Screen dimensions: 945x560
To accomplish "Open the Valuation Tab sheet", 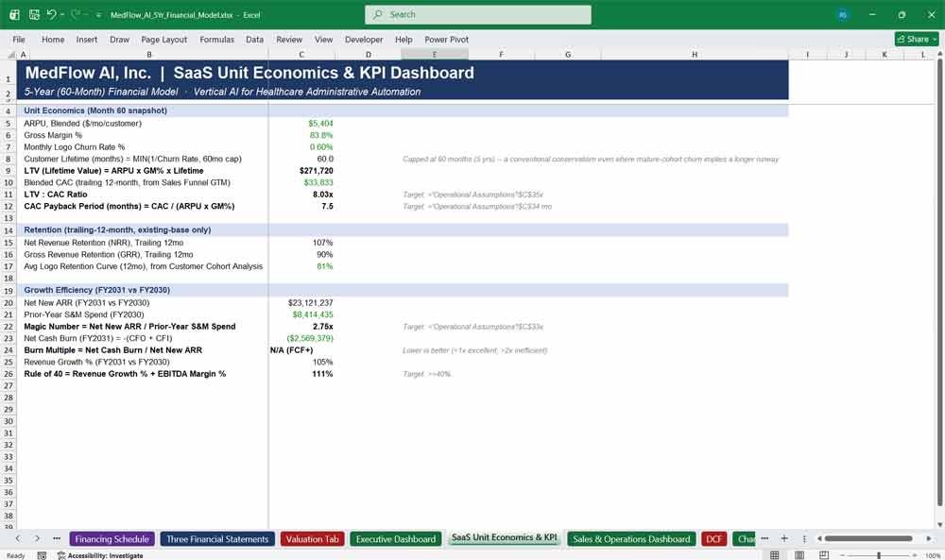I will tap(312, 539).
